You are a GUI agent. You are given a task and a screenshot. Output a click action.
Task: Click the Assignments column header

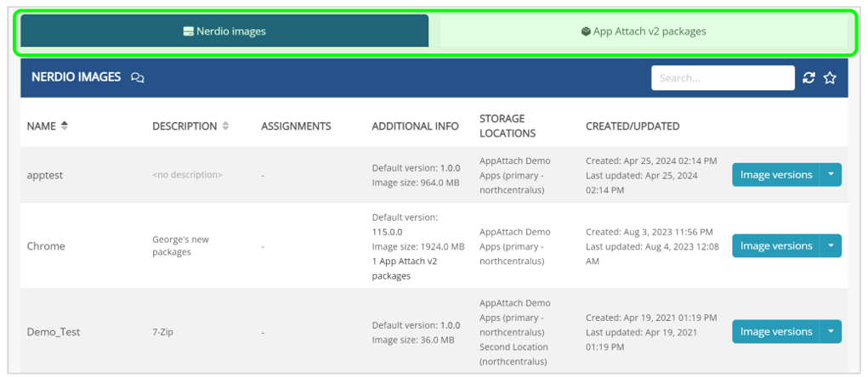coord(296,126)
